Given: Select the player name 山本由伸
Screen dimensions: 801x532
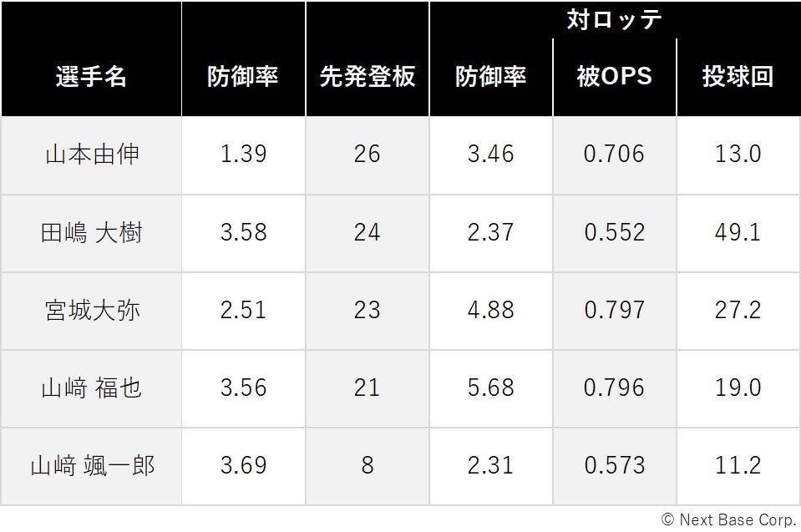Looking at the screenshot, I should [x=92, y=155].
